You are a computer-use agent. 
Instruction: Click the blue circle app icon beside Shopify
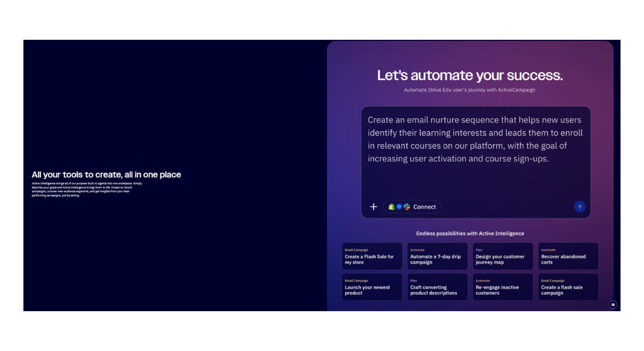[399, 207]
